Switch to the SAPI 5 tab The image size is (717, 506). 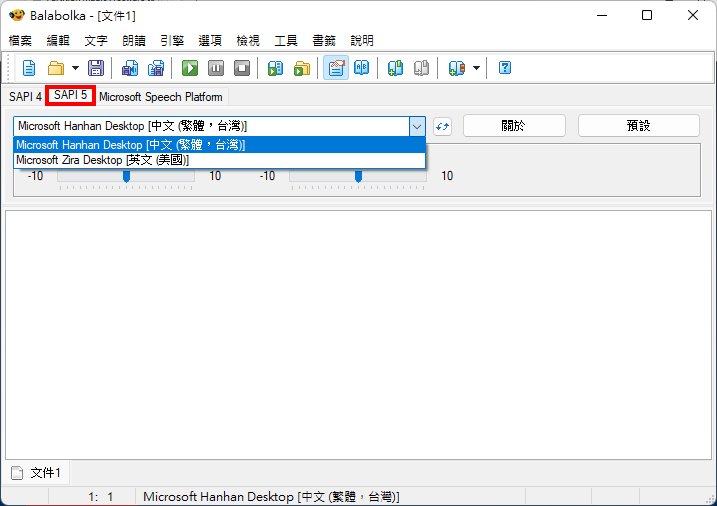70,95
